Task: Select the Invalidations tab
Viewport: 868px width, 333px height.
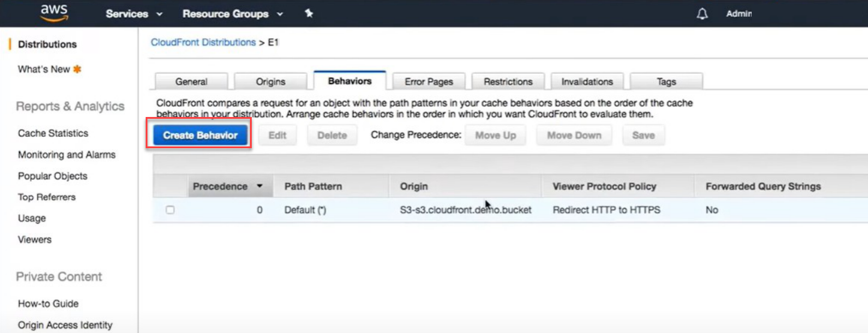Action: (x=587, y=82)
